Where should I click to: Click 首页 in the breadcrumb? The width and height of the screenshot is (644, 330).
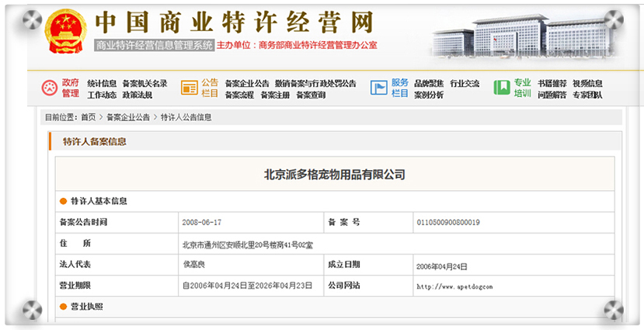[x=89, y=117]
